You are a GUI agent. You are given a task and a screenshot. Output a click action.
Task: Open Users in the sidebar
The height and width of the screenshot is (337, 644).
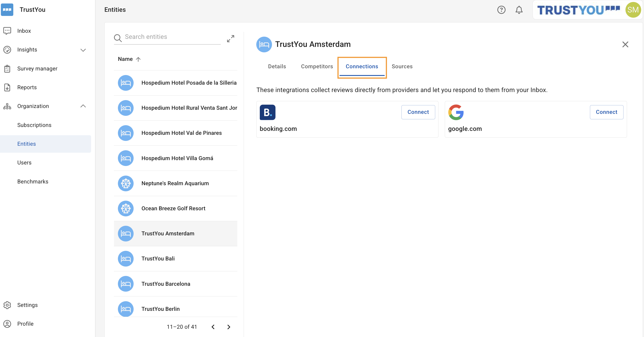click(x=24, y=163)
